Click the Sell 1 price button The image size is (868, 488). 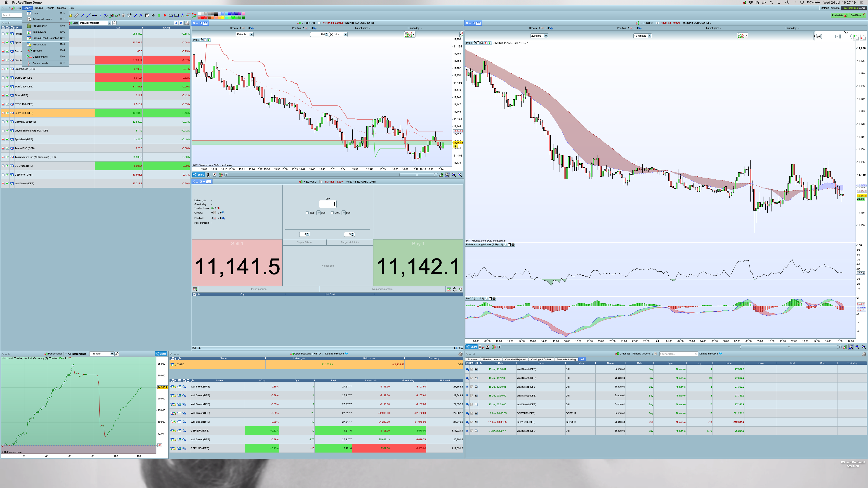[237, 263]
